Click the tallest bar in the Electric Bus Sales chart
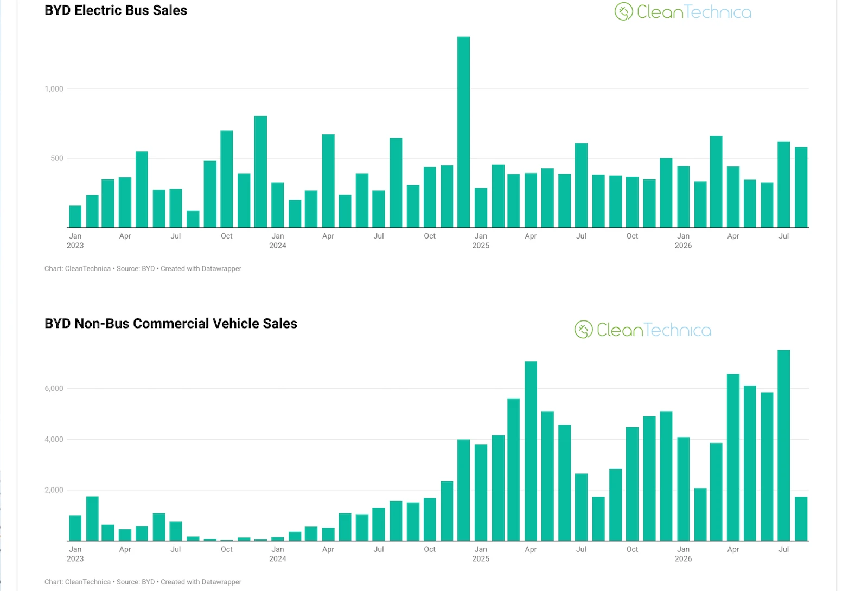Viewport: 868px width, 591px height. tap(464, 132)
